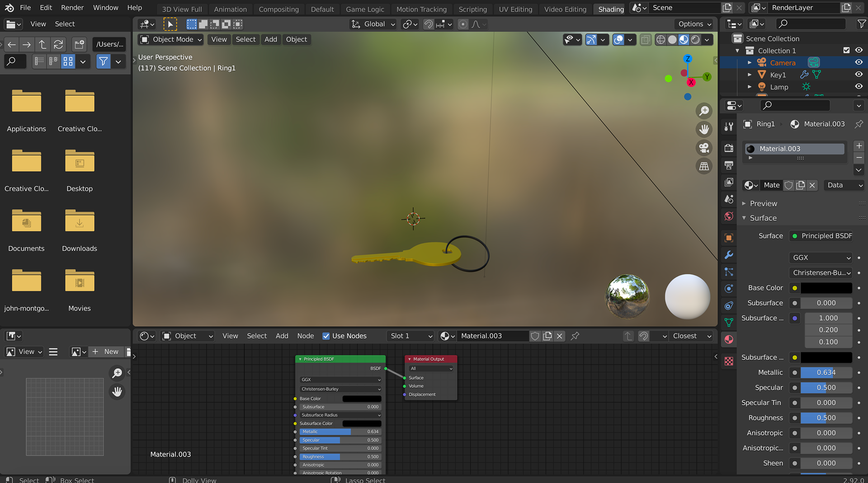Click the viewport pan hand gizmo
This screenshot has width=868, height=483.
(x=704, y=129)
